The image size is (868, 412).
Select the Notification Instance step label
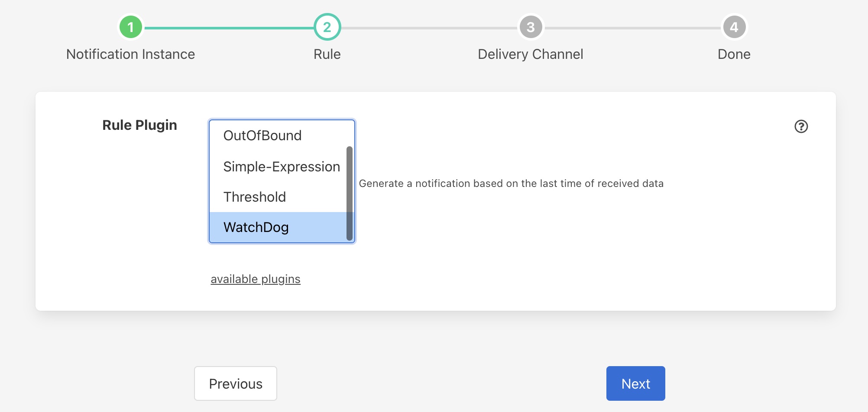pos(130,54)
